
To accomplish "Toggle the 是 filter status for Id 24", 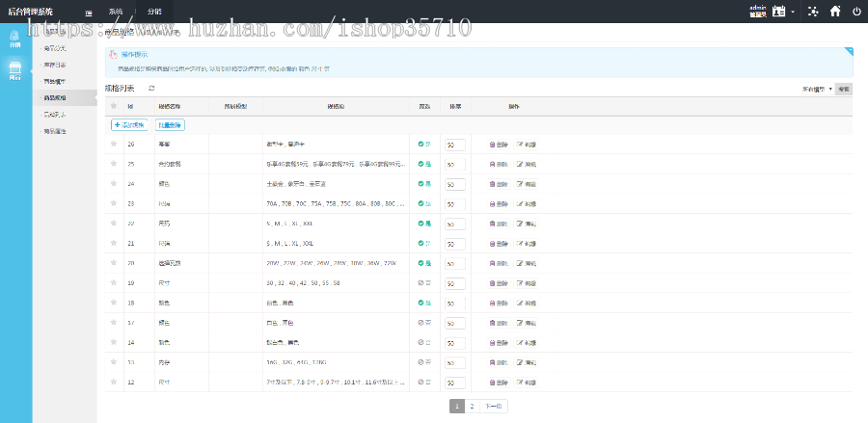I will coord(424,184).
